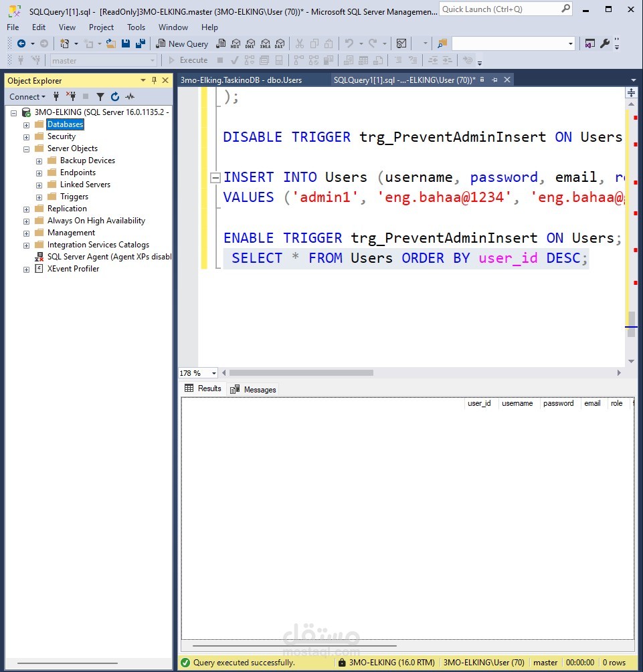Collapse the Server Objects node
Viewport: 643px width, 672px height.
coord(26,149)
